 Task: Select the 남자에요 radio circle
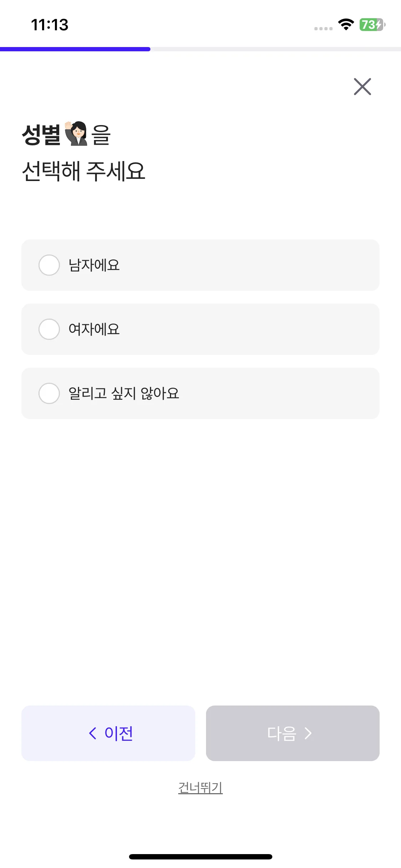[49, 265]
